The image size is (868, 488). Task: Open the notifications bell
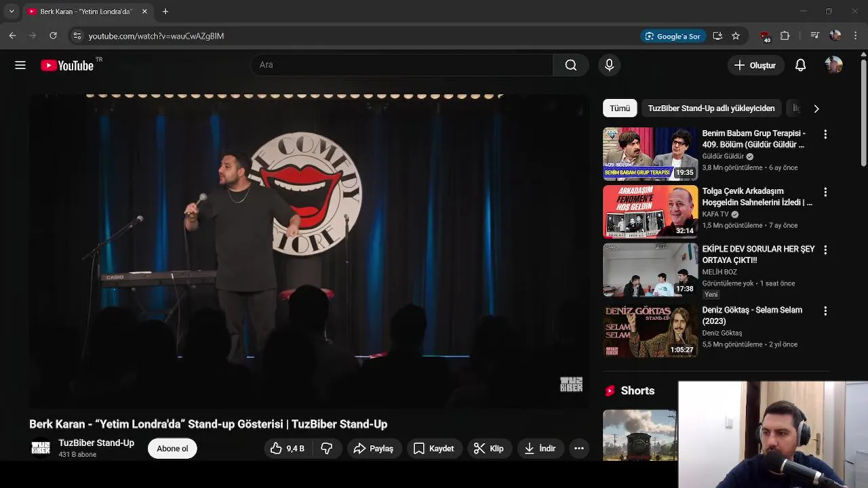coord(800,65)
